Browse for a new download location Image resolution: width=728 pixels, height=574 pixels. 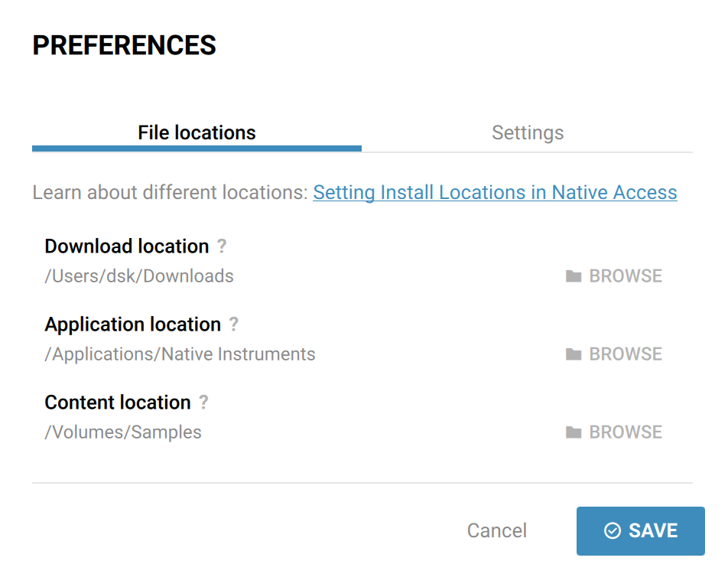[x=614, y=276]
